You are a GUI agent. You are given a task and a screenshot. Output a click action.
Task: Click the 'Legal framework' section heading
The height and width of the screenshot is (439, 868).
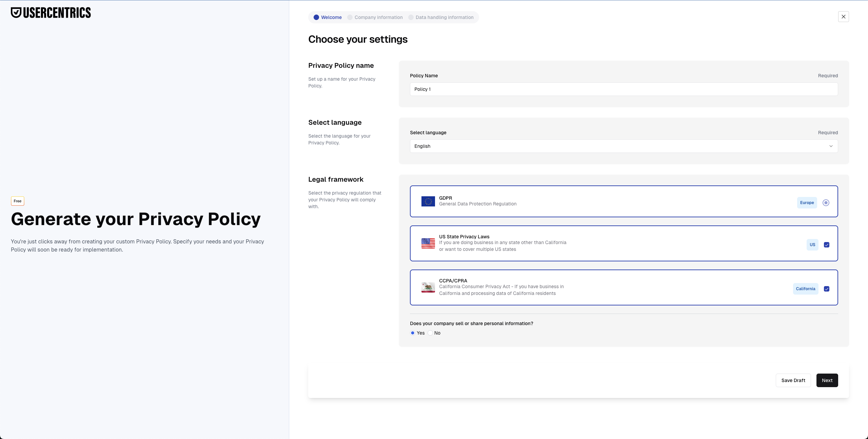pos(336,179)
